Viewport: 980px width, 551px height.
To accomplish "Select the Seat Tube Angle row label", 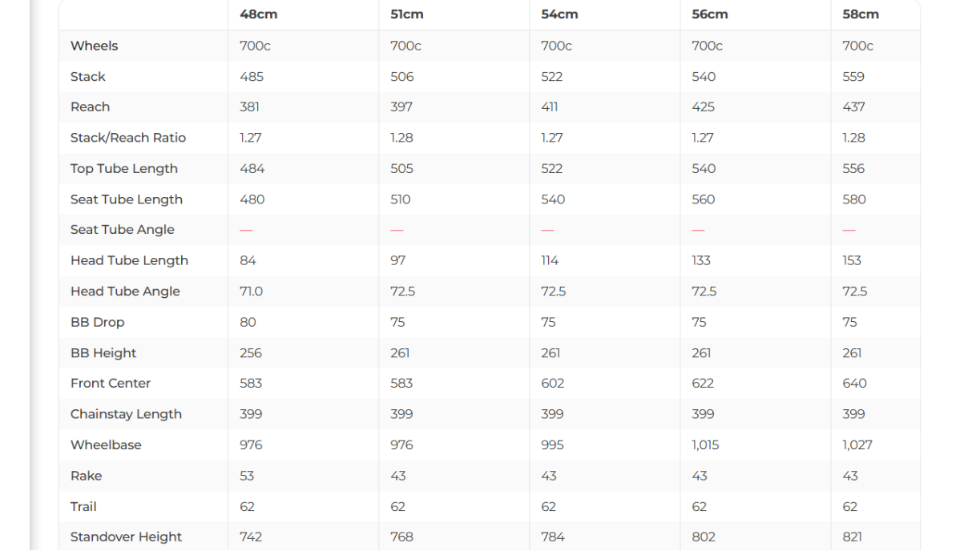I will (x=122, y=230).
